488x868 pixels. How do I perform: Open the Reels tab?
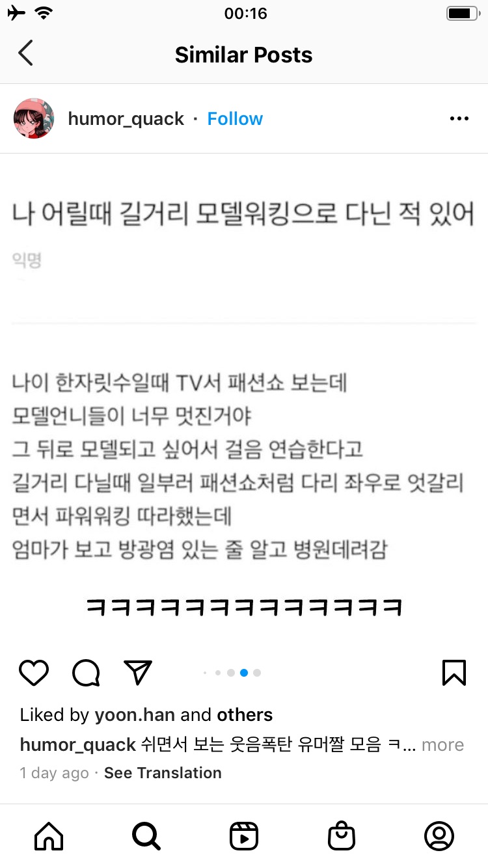point(244,836)
